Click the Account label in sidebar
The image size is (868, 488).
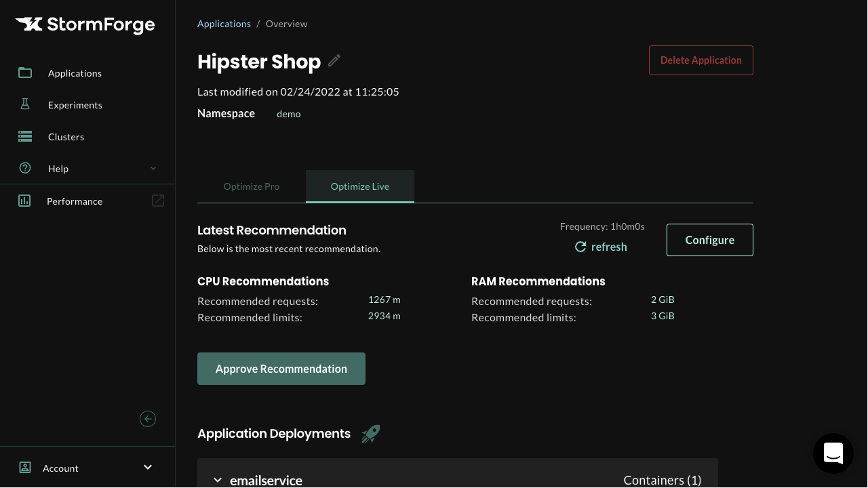click(x=60, y=468)
